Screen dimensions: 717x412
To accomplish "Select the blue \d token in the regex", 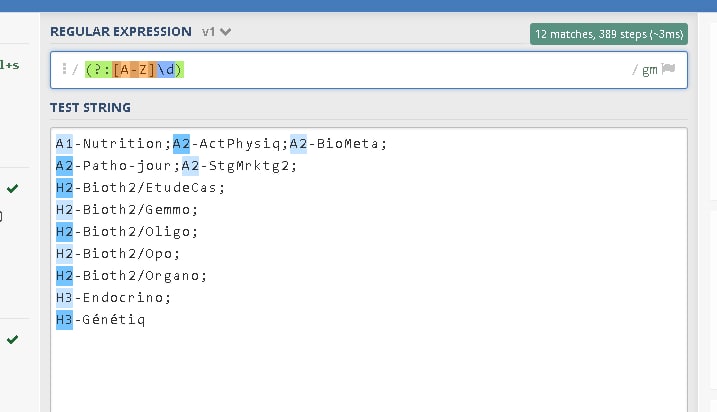I will [166, 70].
